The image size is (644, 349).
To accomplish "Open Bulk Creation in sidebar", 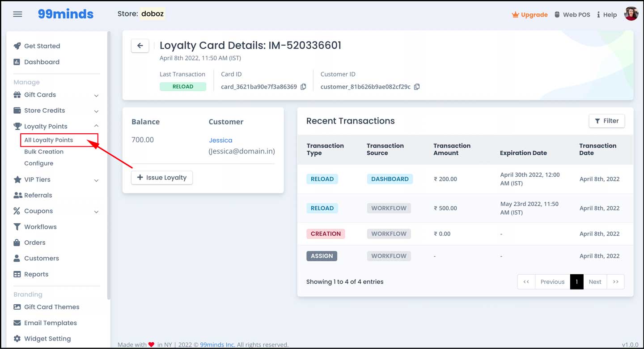I will point(44,152).
